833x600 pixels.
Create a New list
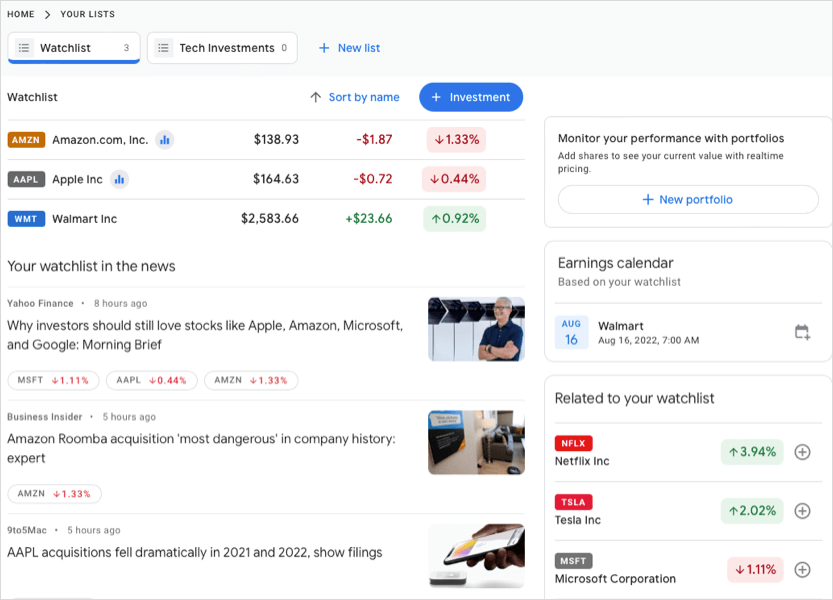coord(349,48)
